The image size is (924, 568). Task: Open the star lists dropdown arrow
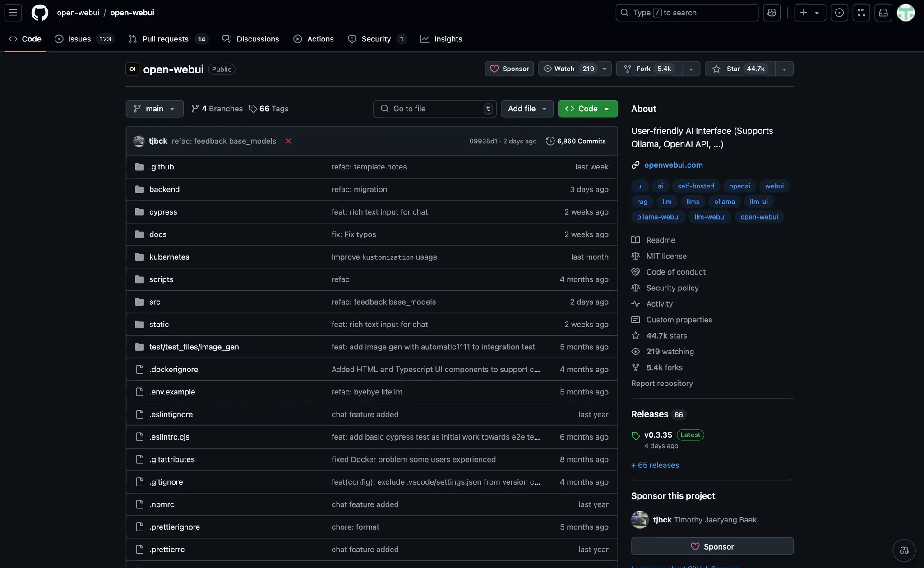point(784,69)
